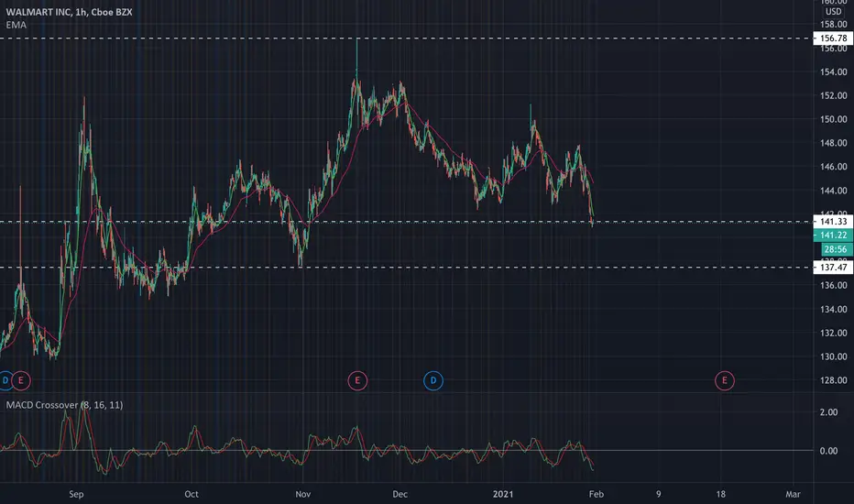Viewport: 854px width, 504px height.
Task: Click the dividend D marker in December
Action: pyautogui.click(x=433, y=380)
